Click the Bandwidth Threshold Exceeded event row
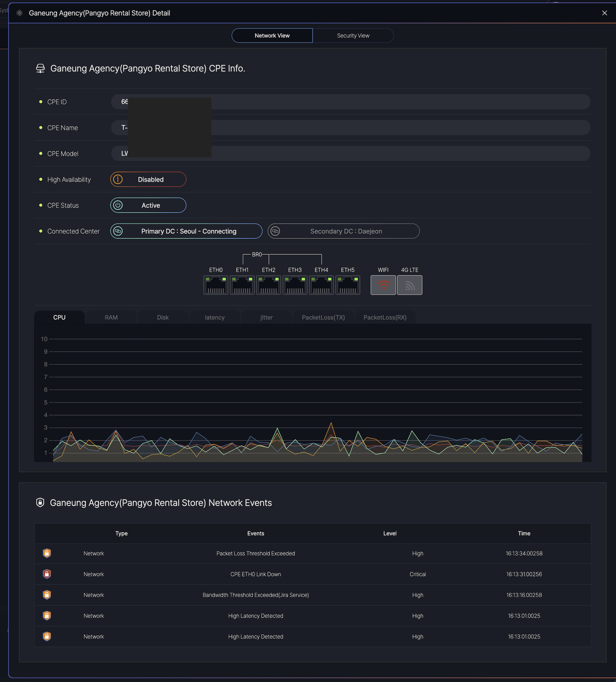Image resolution: width=616 pixels, height=682 pixels. [x=256, y=595]
